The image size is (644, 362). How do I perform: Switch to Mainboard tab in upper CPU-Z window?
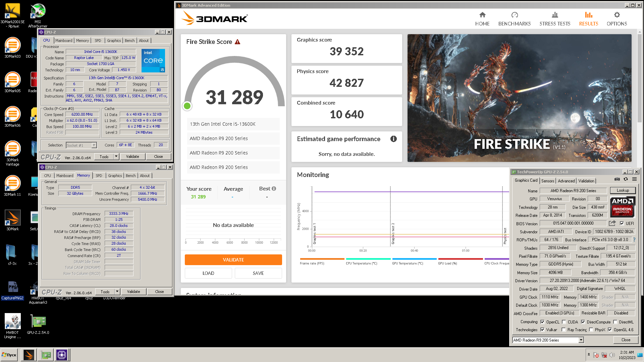pyautogui.click(x=64, y=41)
